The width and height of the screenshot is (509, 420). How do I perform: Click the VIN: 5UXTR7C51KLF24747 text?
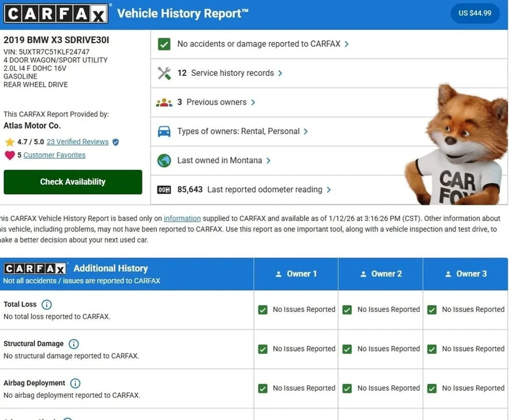coord(47,52)
